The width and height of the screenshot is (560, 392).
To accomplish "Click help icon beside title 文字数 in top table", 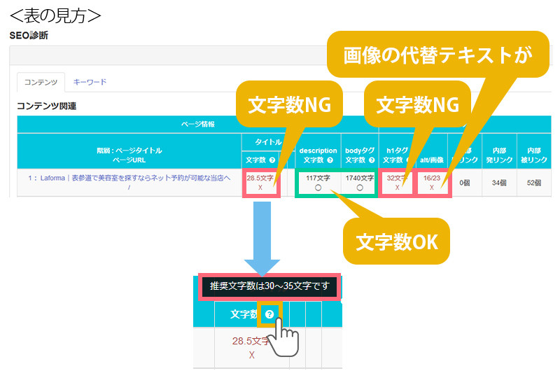I will coord(274,160).
